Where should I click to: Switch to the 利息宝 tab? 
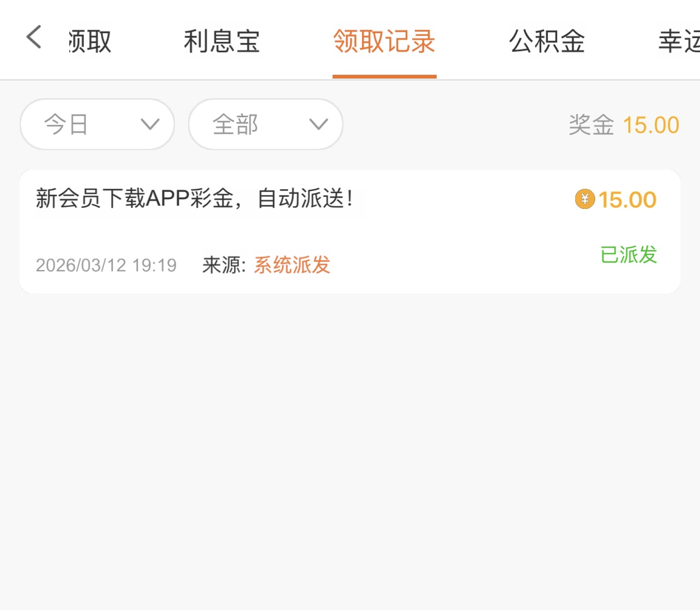point(221,41)
